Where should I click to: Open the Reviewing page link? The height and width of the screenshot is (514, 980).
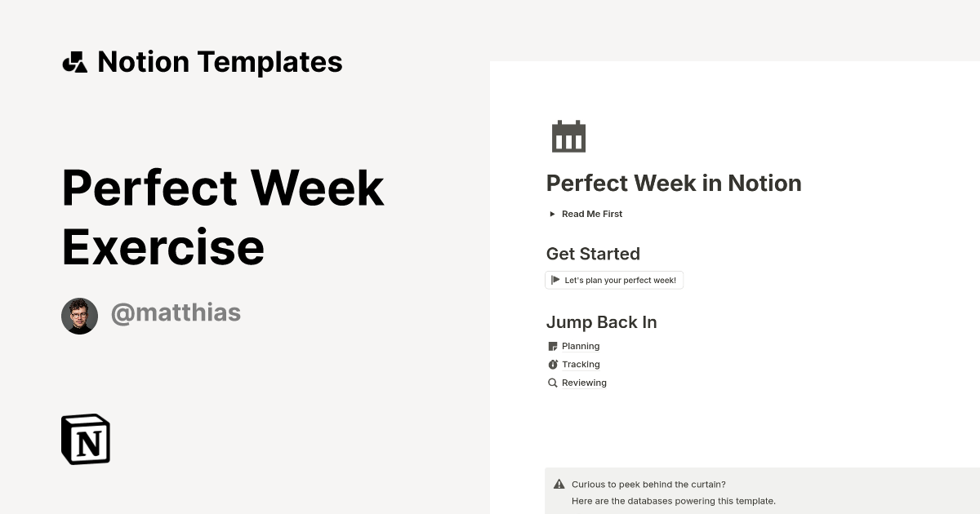pos(583,382)
